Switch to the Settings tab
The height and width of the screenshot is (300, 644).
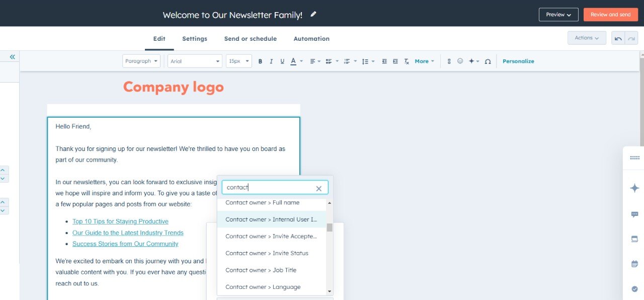click(195, 39)
